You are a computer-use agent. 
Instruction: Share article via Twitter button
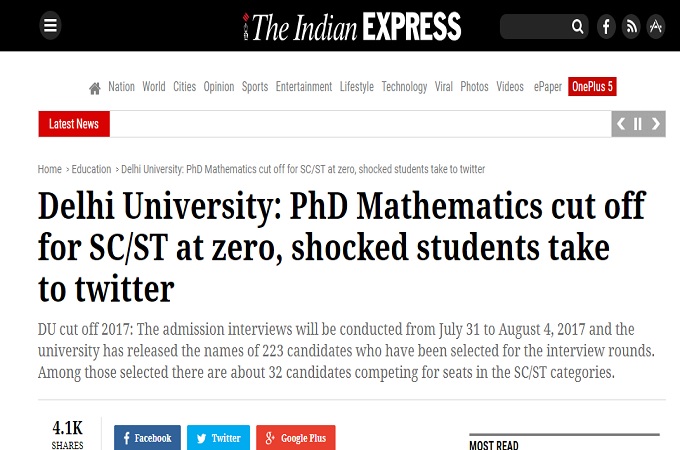click(x=218, y=438)
